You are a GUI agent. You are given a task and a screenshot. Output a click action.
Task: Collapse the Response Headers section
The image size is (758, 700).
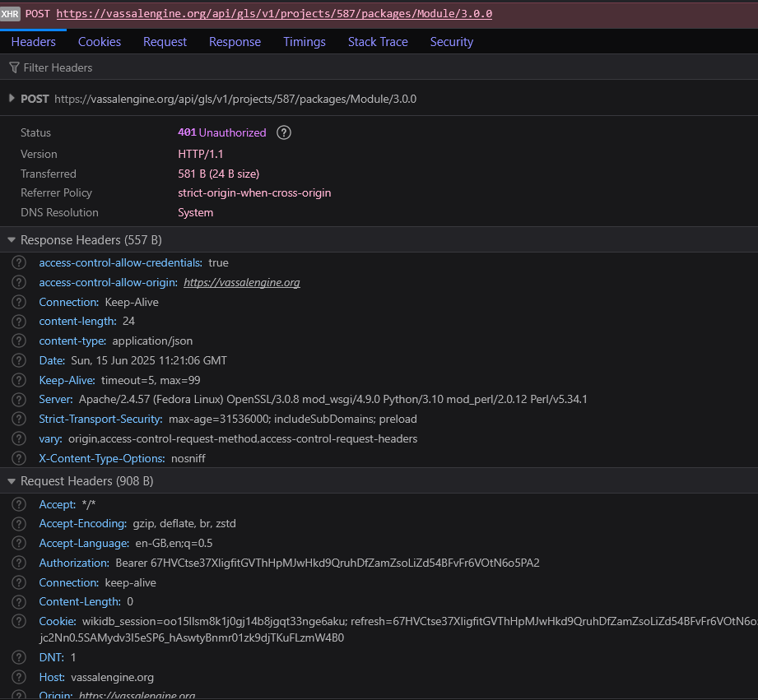(x=12, y=239)
